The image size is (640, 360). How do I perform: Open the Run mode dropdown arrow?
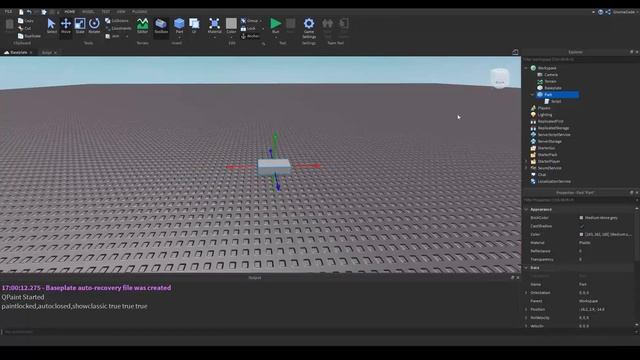tap(276, 37)
